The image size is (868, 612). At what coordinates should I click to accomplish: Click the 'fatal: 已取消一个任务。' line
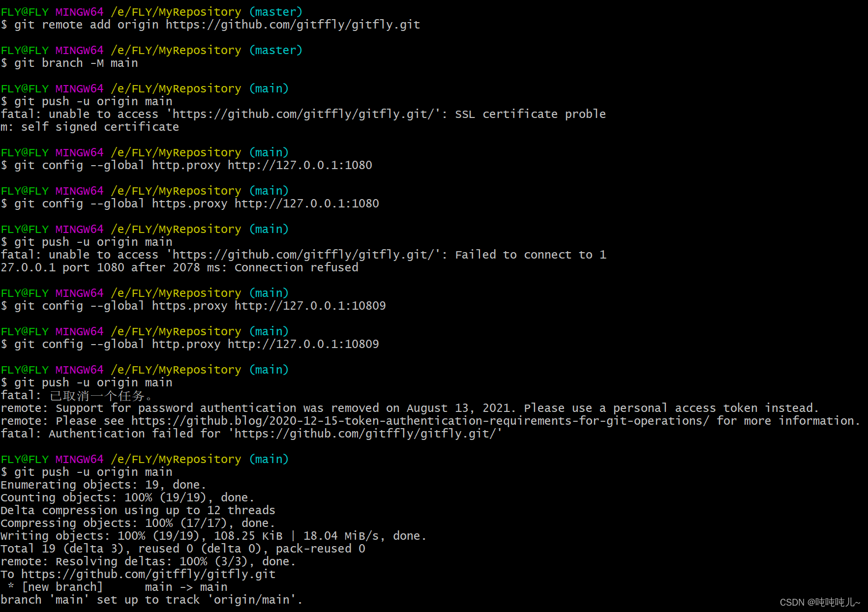[77, 395]
